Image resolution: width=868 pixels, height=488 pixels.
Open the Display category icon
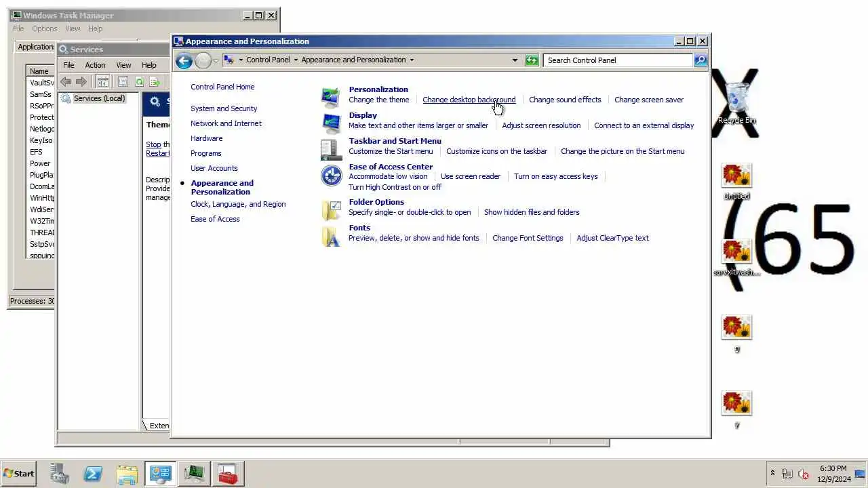pos(331,123)
